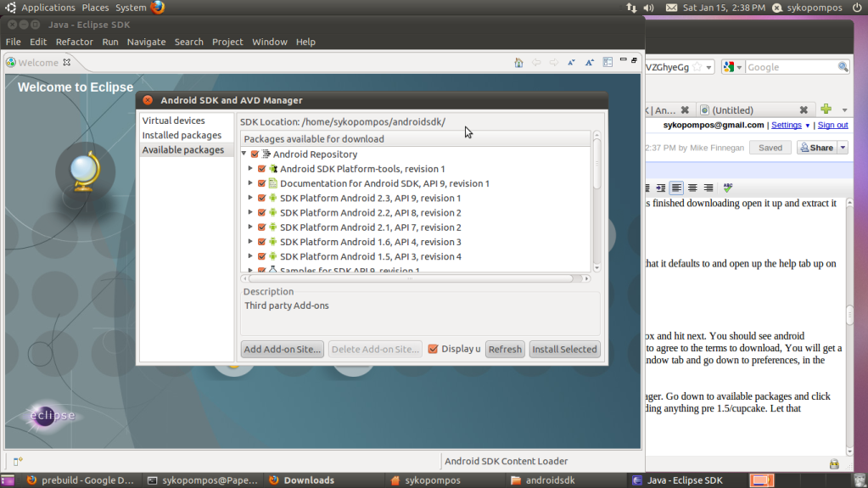List all Firefox tabs dropdown arrow

click(x=844, y=109)
